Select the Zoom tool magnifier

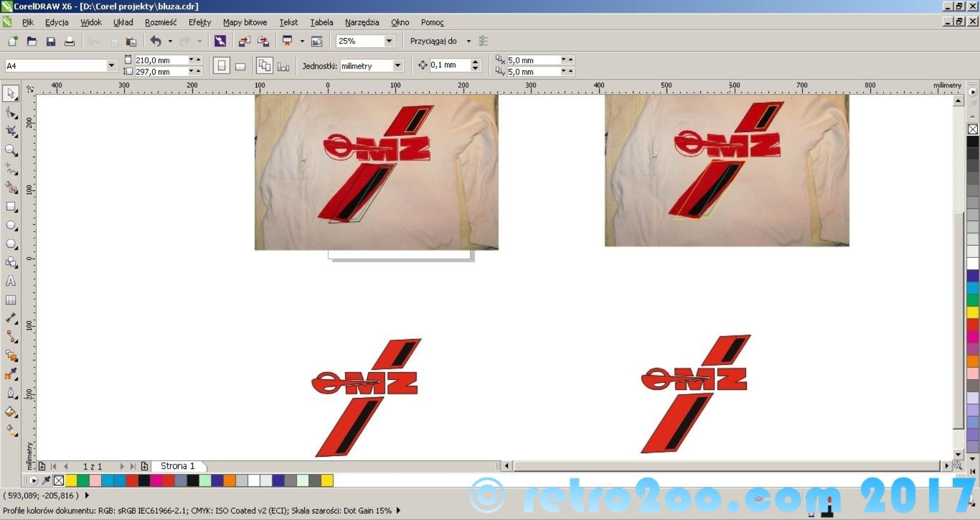tap(11, 150)
